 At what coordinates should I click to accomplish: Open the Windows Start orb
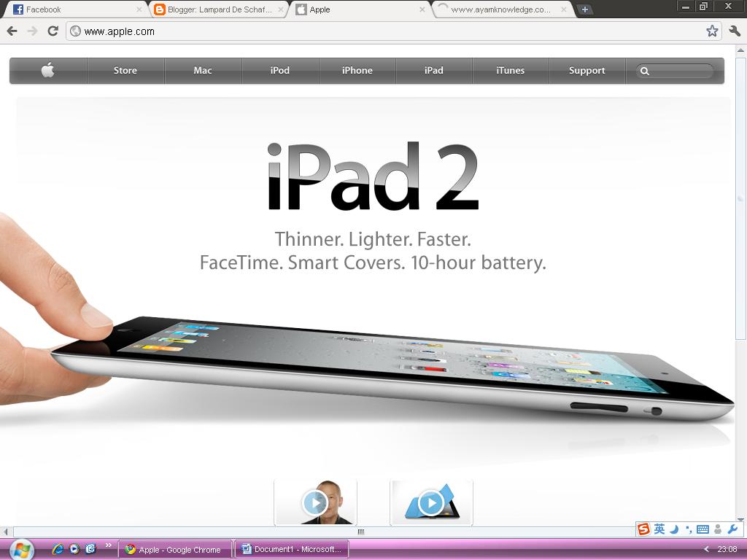coord(21,550)
